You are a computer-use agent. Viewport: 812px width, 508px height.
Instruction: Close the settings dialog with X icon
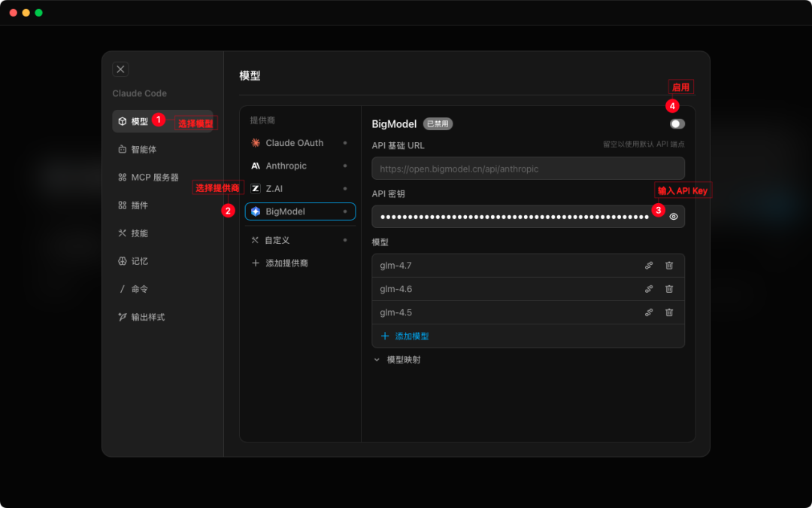click(x=120, y=69)
